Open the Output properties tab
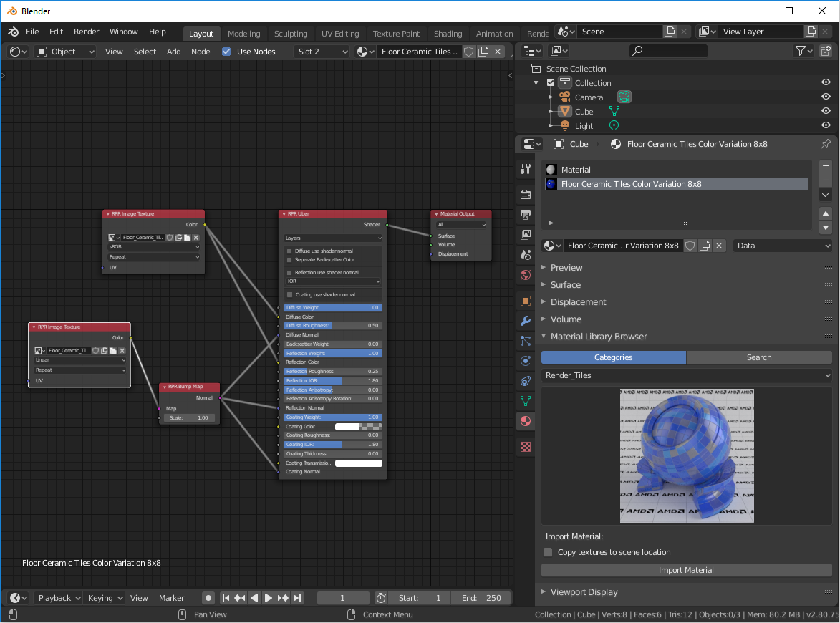 526,215
